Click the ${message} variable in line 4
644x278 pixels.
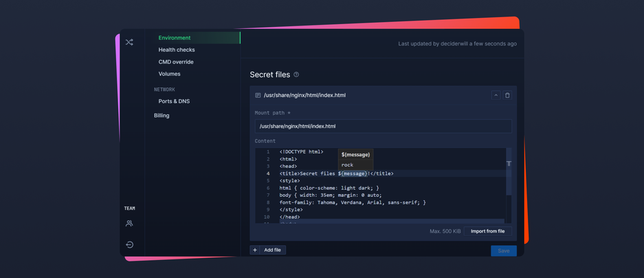coord(353,173)
